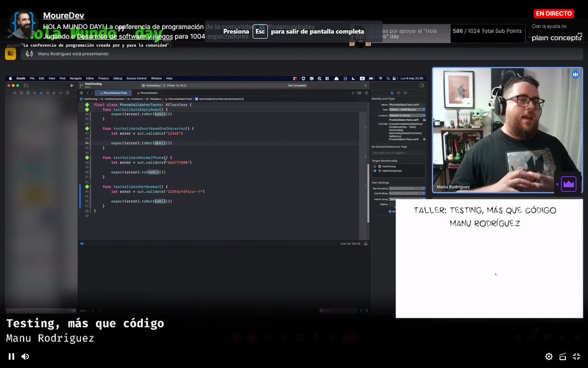This screenshot has height=368, width=588.
Task: Open the related items grid icon in editor
Action: 81,93
